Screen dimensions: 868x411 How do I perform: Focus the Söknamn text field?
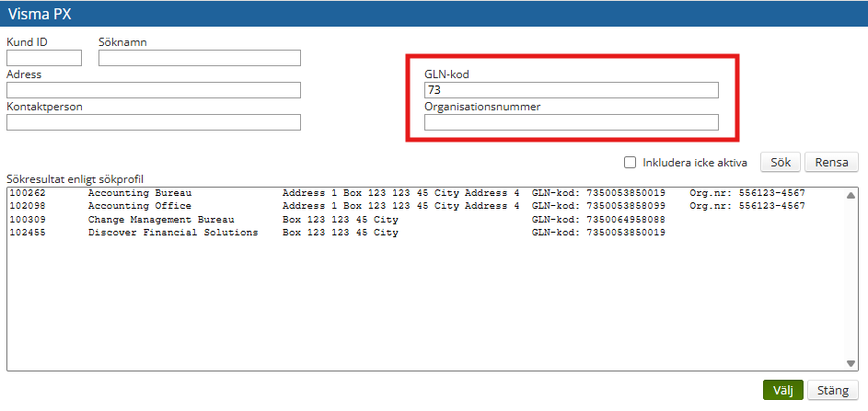point(200,58)
